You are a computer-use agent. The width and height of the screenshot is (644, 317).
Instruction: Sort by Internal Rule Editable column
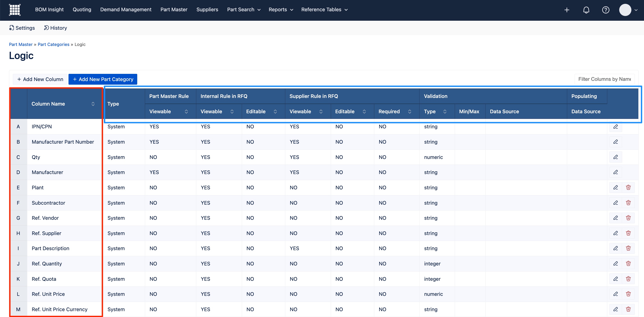pos(275,111)
